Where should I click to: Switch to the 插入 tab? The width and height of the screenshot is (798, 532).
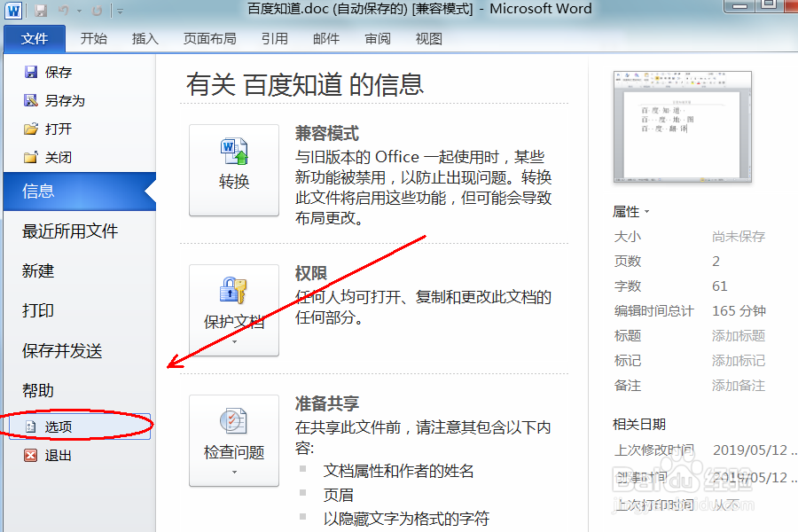(x=145, y=39)
